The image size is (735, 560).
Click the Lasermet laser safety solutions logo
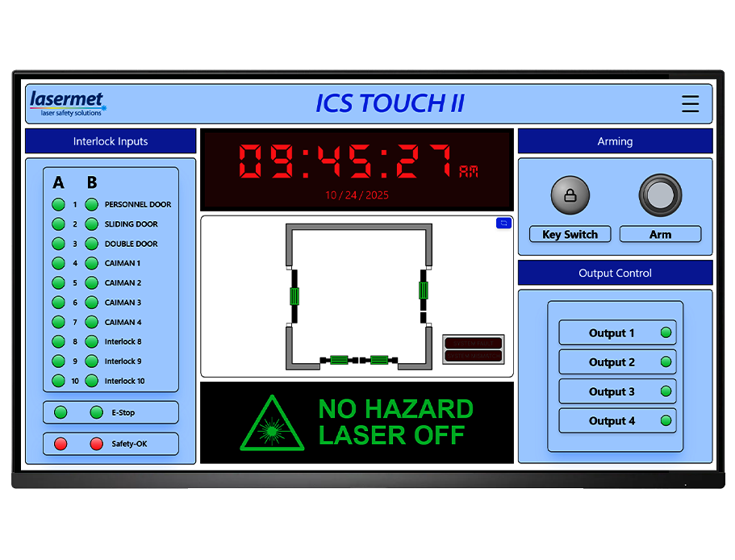click(x=67, y=103)
